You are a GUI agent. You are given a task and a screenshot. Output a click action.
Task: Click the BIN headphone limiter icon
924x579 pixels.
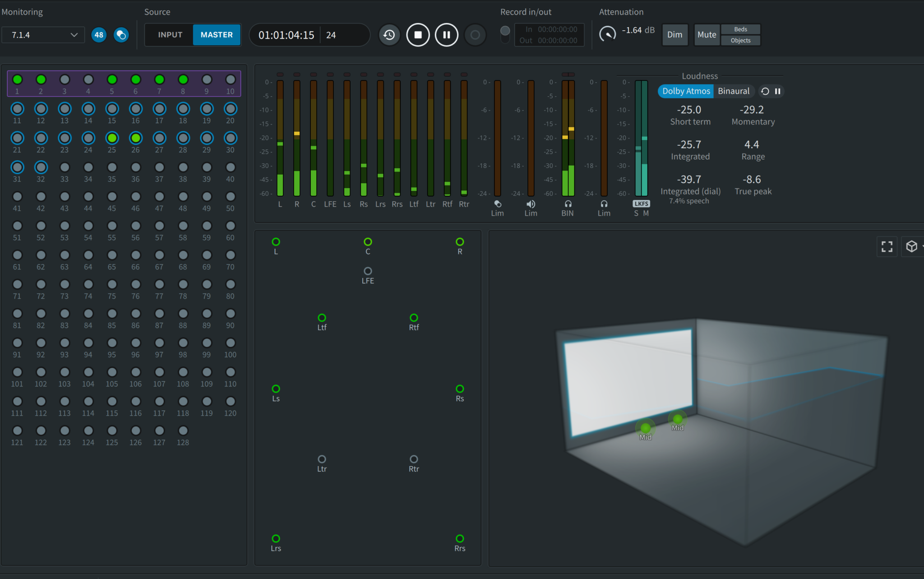[567, 204]
